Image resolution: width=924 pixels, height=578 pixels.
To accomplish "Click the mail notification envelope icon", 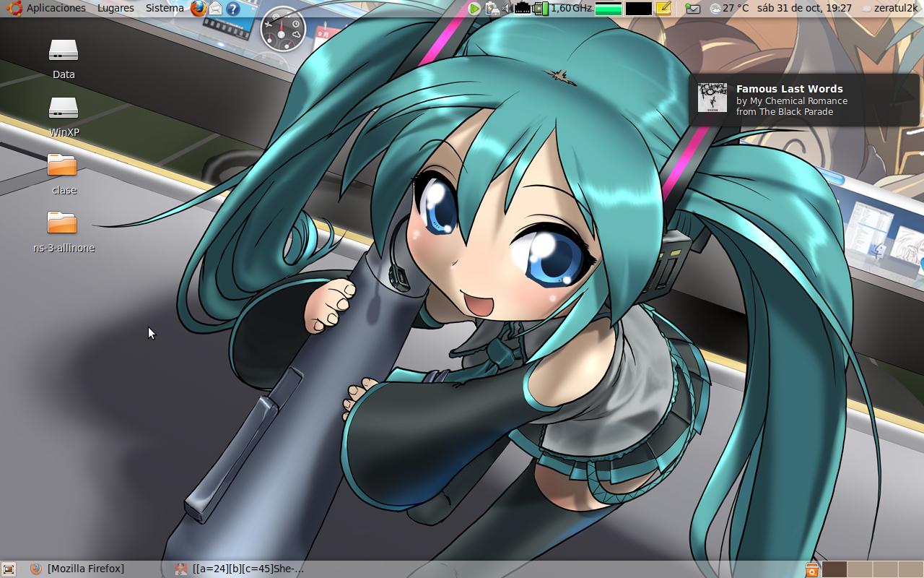I will tap(692, 9).
